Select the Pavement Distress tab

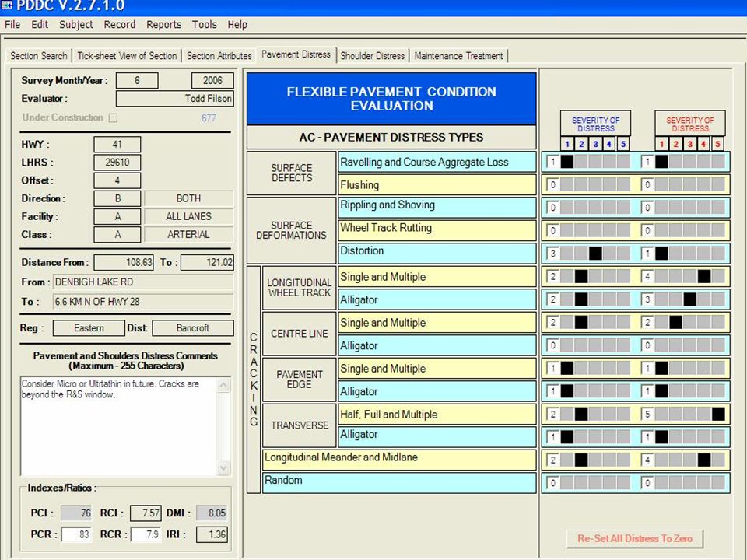point(296,54)
